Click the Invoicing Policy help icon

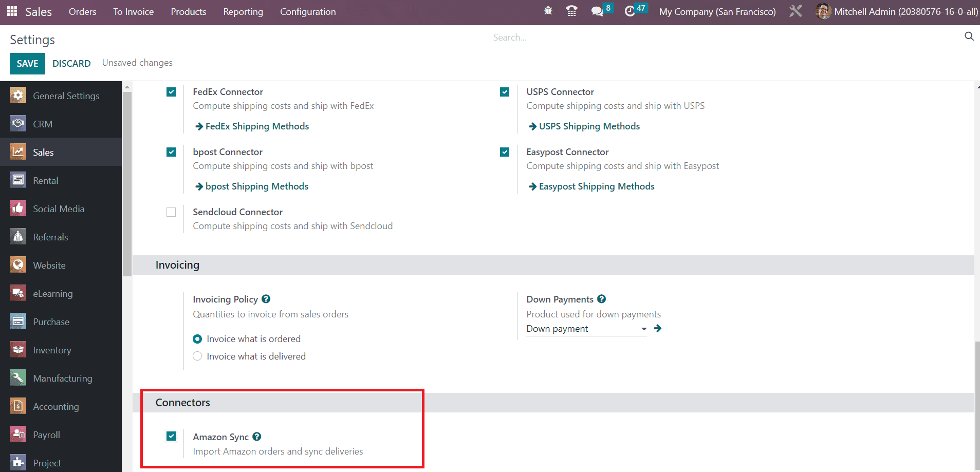[x=266, y=299]
